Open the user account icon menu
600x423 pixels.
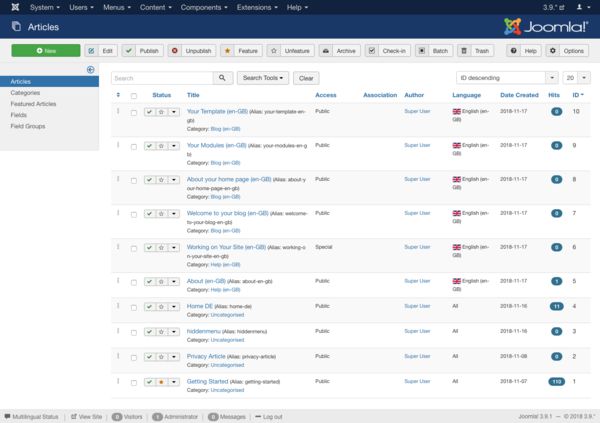tap(582, 7)
